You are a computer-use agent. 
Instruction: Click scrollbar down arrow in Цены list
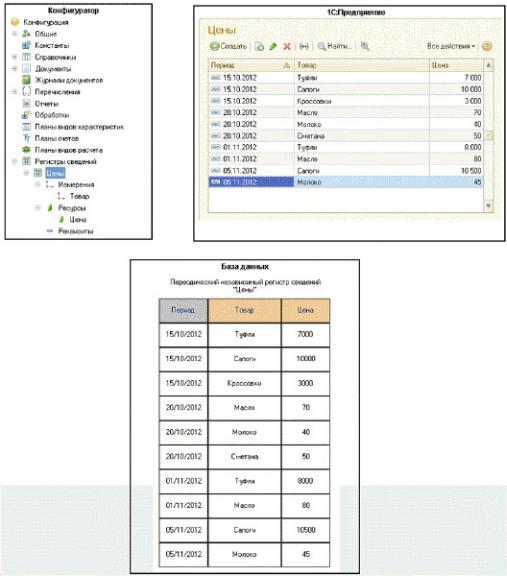click(x=488, y=205)
